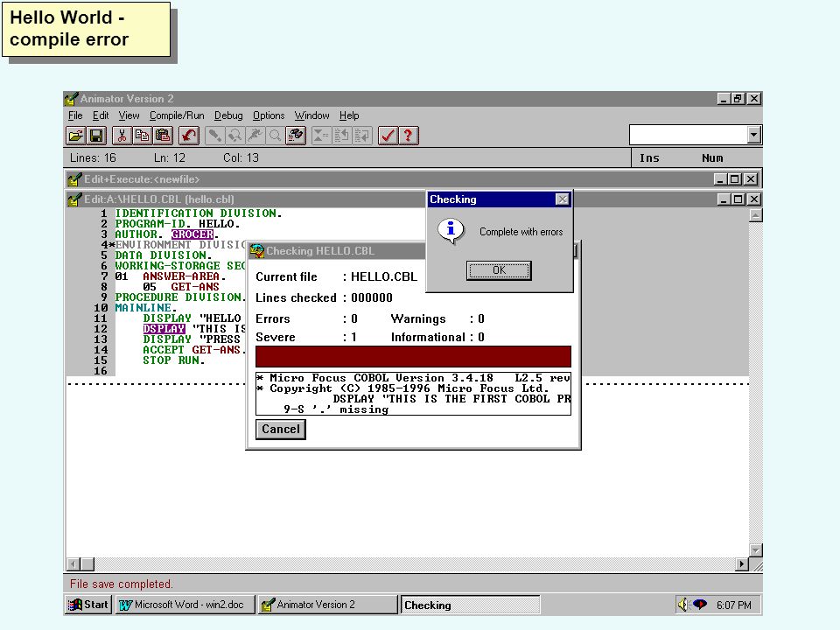Viewport: 840px width, 630px height.
Task: Click the MAINLINE. paragraph label
Action: [x=146, y=307]
